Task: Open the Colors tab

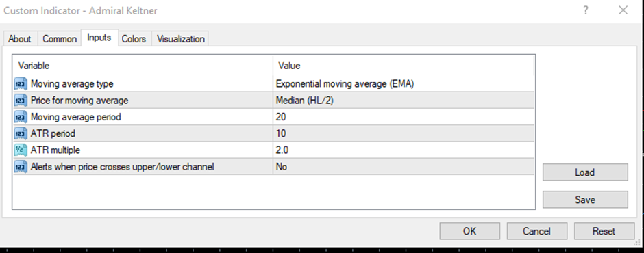Action: click(x=134, y=39)
